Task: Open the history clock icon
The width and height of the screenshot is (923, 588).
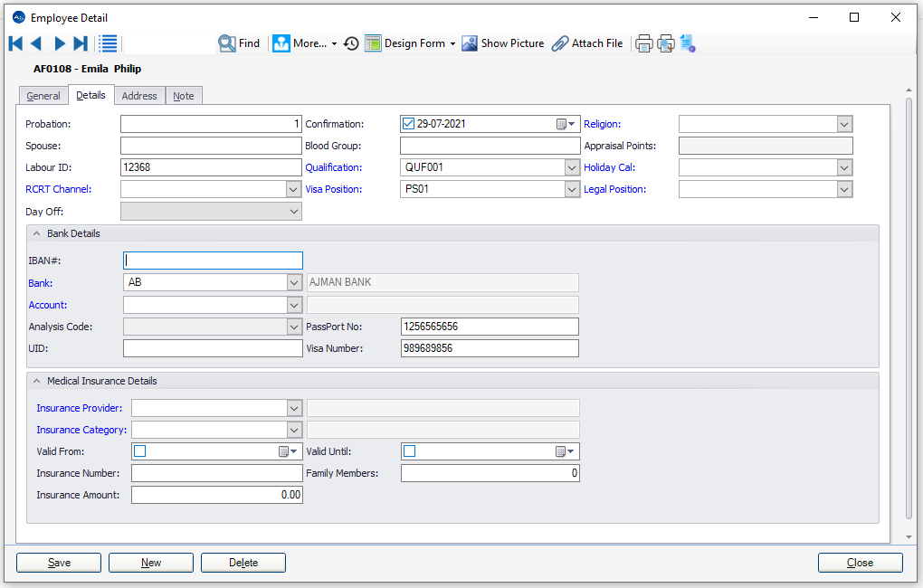Action: pos(351,43)
